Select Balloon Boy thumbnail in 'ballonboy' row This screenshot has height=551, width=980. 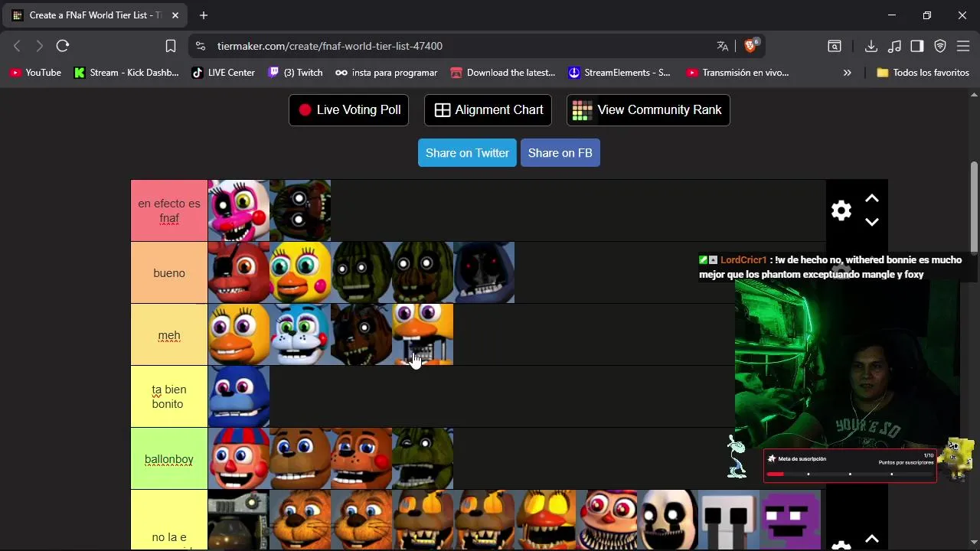coord(239,459)
